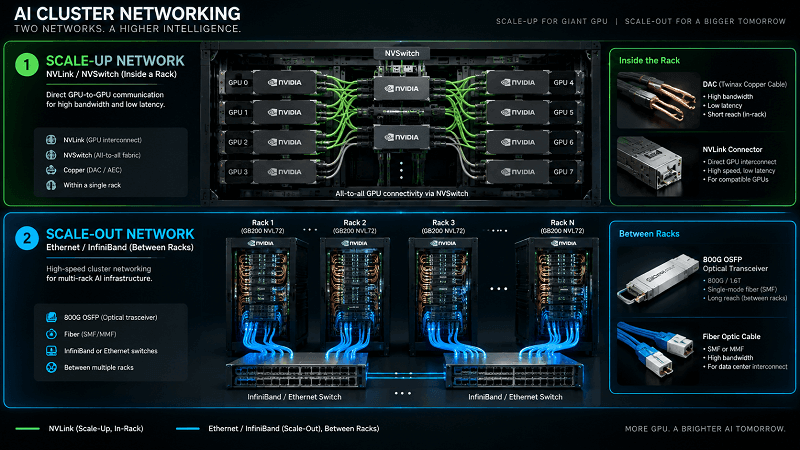Click the NVLink GPU interconnect icon
800x450 pixels.
(x=51, y=140)
